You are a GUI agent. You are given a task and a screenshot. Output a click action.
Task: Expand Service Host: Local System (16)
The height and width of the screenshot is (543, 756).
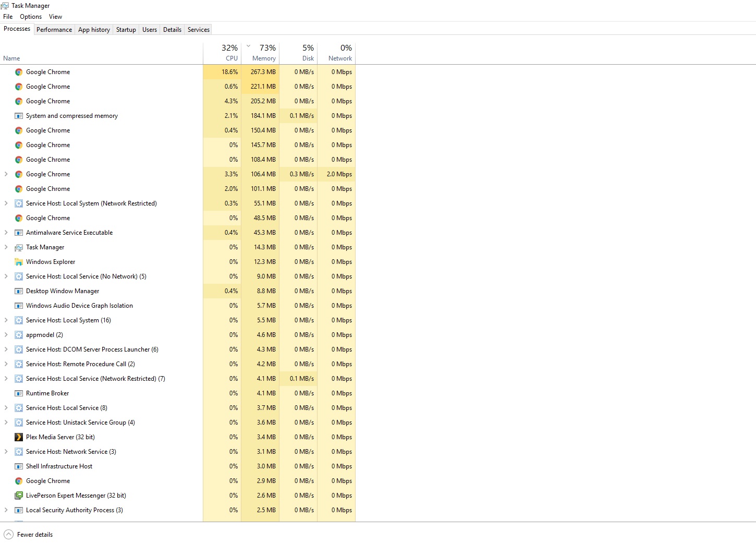point(6,320)
